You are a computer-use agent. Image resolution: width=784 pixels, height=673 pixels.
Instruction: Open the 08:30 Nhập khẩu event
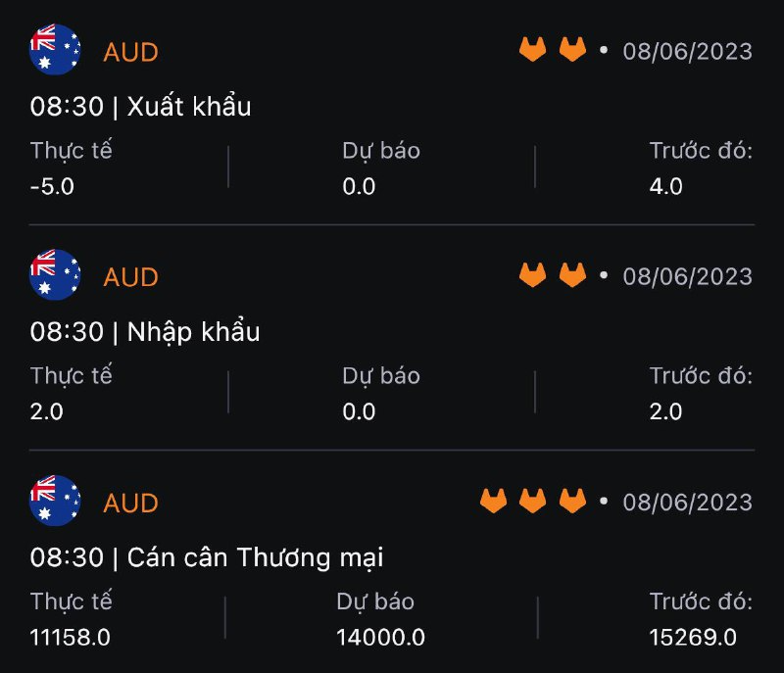coord(145,332)
